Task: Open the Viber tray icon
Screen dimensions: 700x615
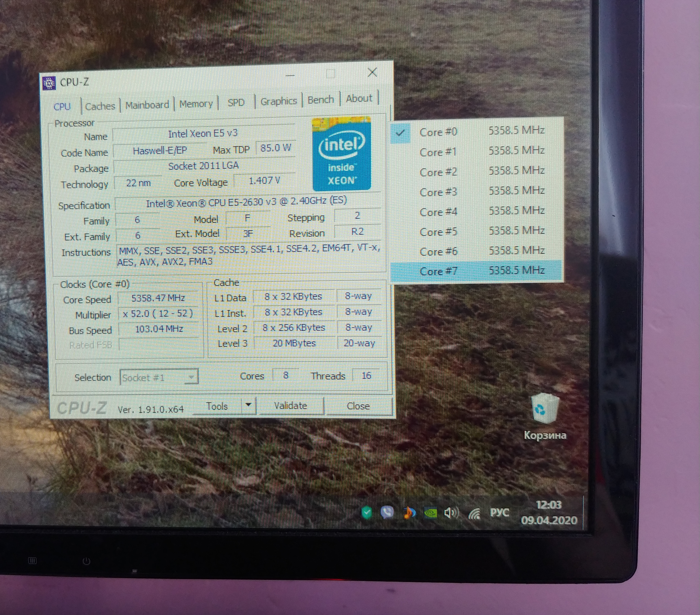Action: pos(387,513)
